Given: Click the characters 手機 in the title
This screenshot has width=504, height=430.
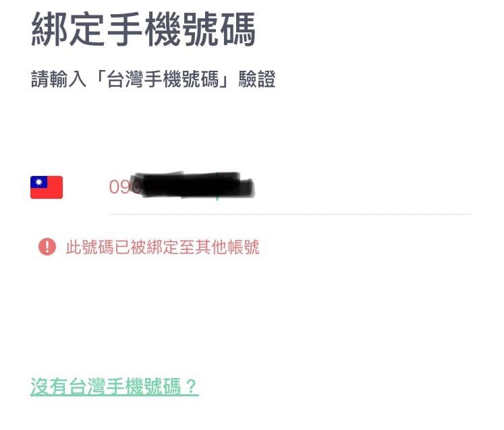Looking at the screenshot, I should pos(143,30).
